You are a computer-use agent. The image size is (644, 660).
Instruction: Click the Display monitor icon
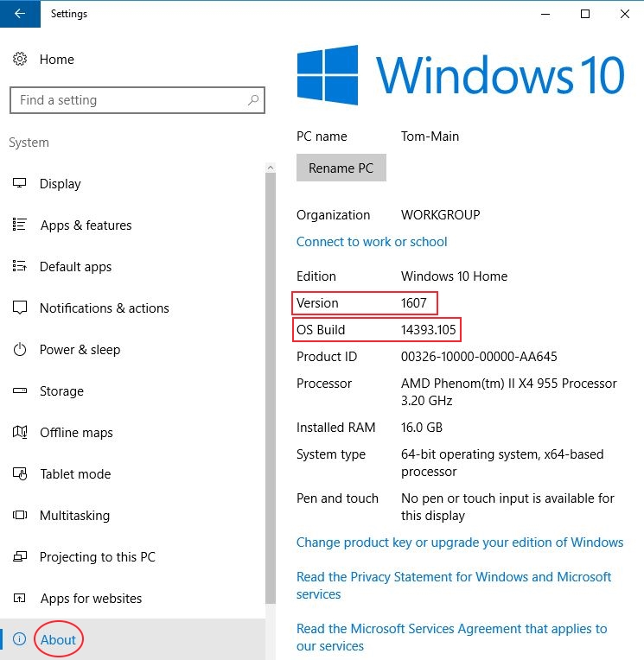[19, 183]
